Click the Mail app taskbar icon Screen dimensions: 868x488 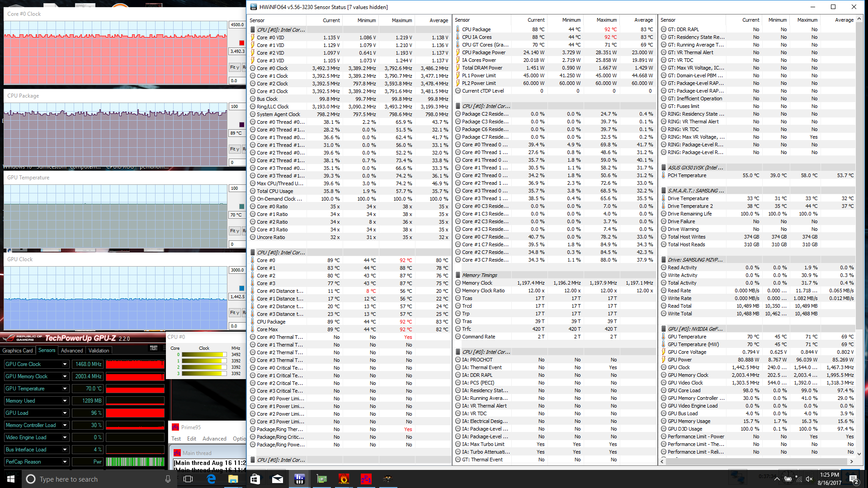(x=277, y=479)
